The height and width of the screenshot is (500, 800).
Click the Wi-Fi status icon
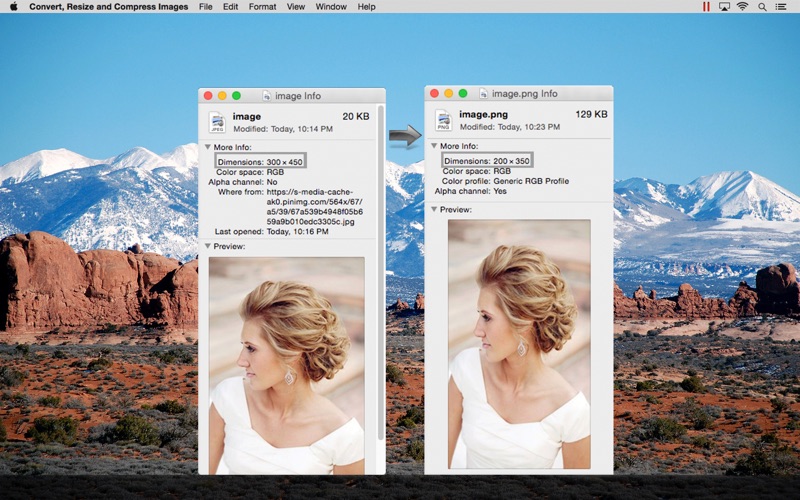point(742,7)
